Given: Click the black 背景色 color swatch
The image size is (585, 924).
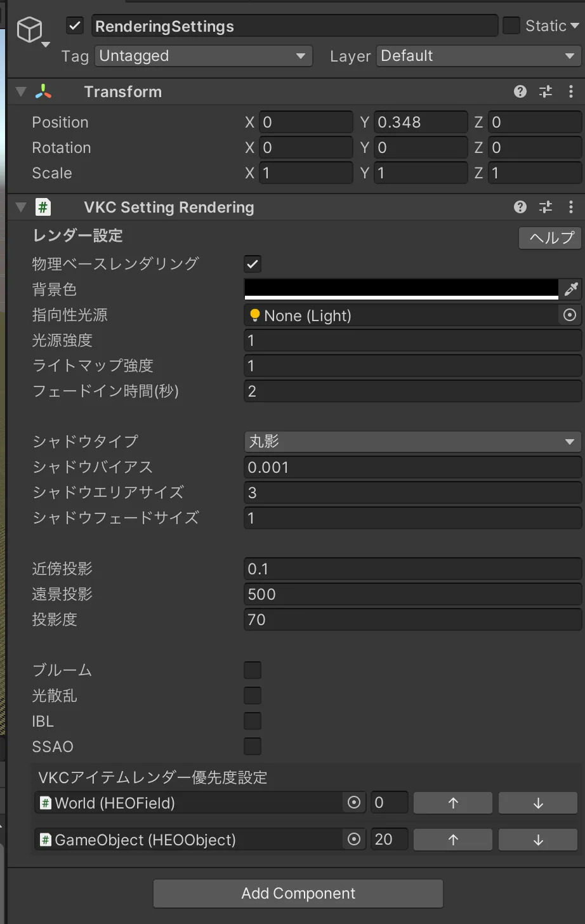Looking at the screenshot, I should point(401,289).
